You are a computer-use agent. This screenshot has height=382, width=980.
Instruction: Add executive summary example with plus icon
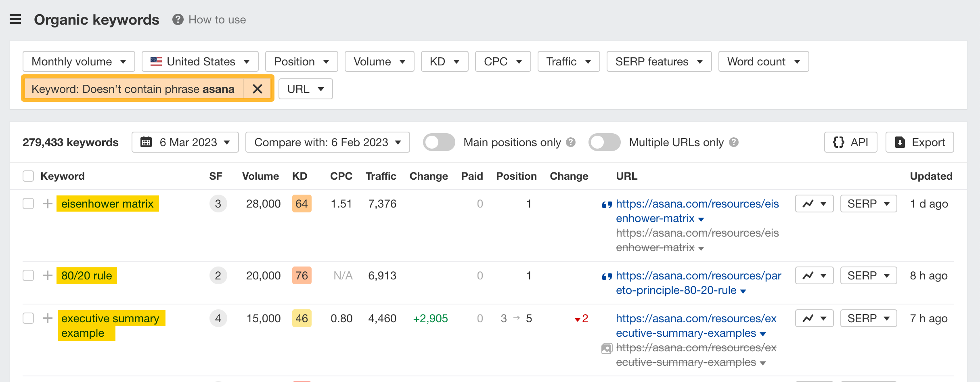click(x=48, y=318)
